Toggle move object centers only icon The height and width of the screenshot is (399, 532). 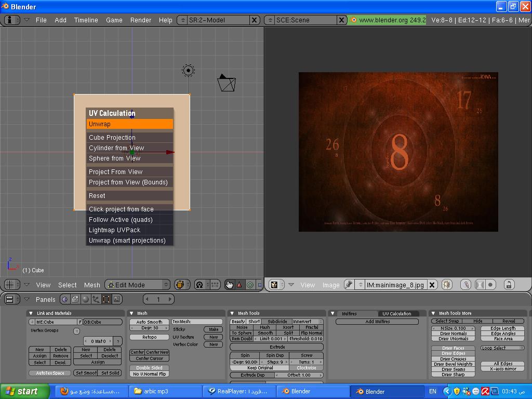215,285
